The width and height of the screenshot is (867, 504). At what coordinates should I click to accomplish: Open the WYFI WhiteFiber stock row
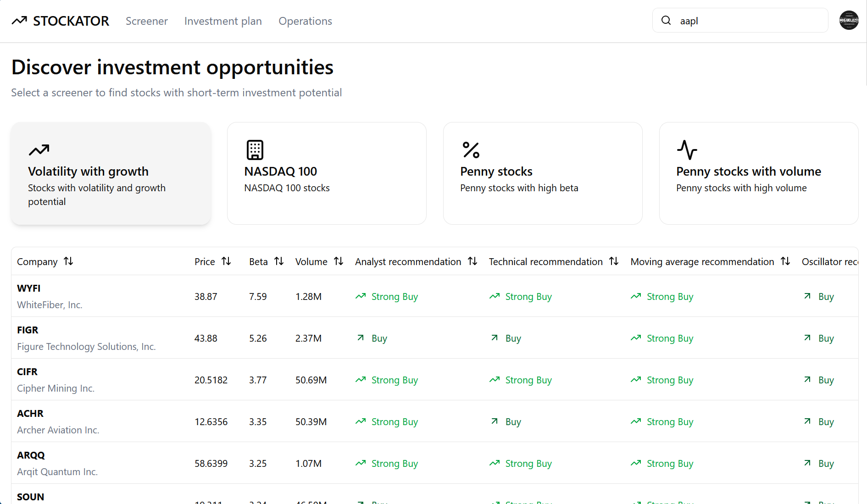click(x=50, y=296)
